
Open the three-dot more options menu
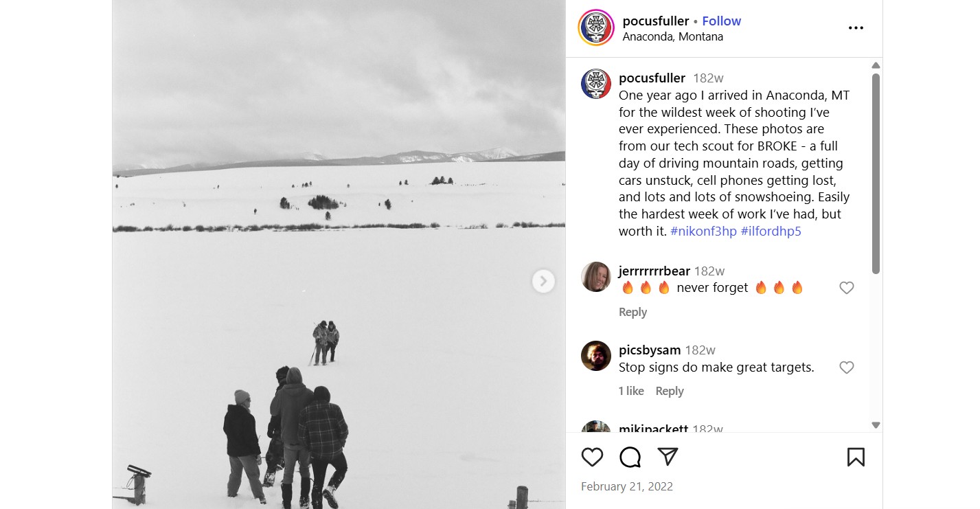(x=856, y=28)
